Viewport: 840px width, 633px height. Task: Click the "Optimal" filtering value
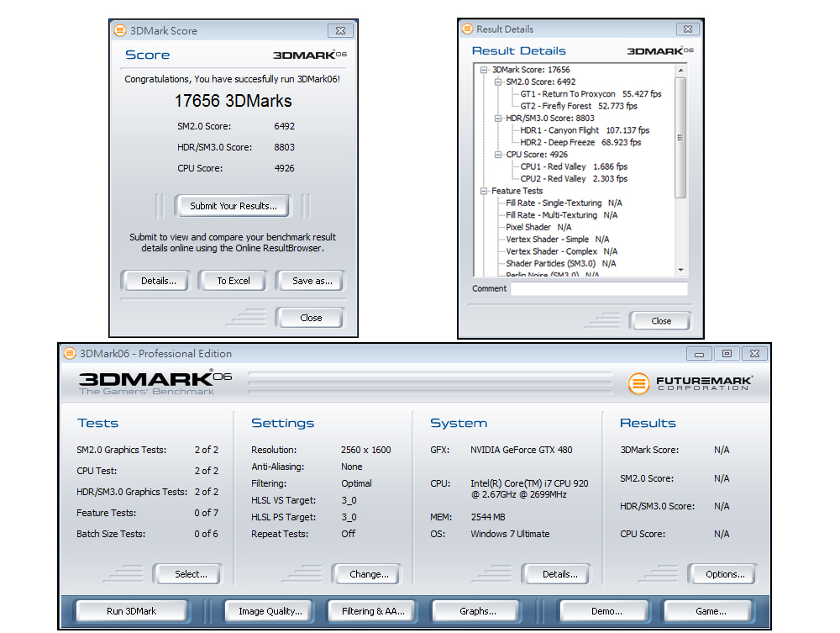(356, 483)
